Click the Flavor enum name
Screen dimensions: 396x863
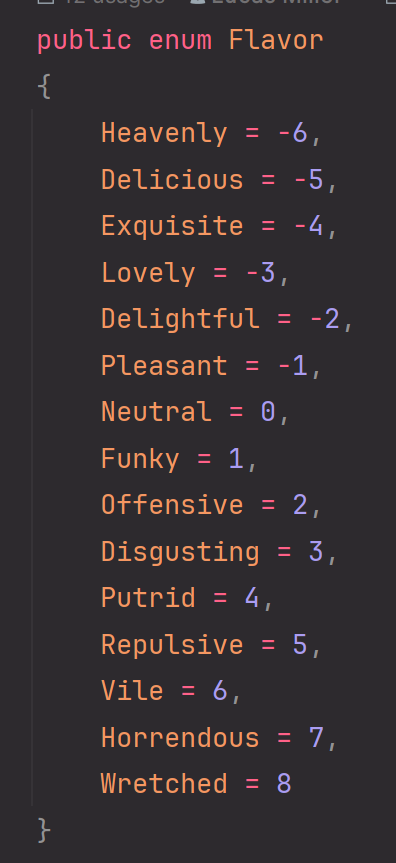click(276, 40)
